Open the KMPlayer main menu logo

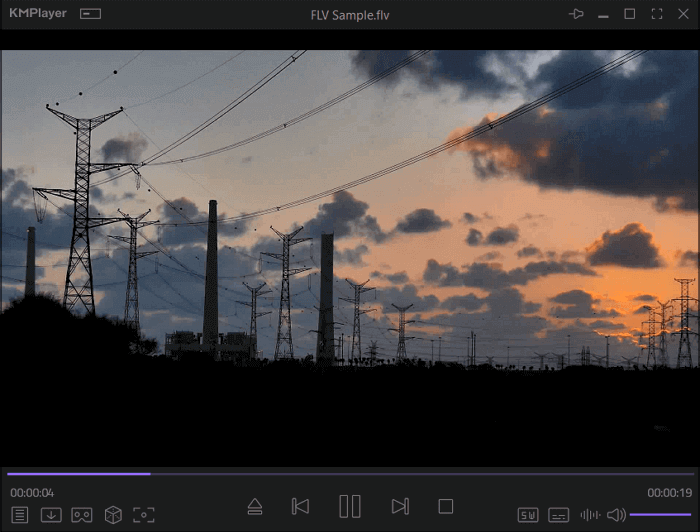(38, 14)
